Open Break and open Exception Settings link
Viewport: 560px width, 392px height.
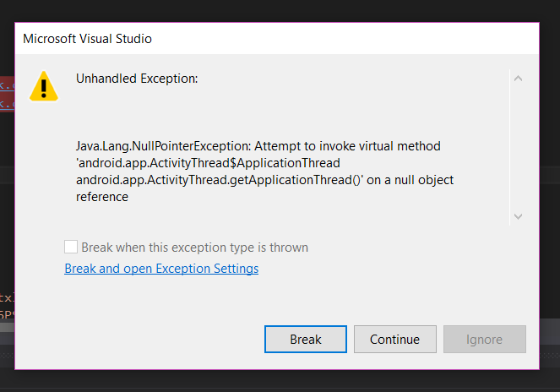point(161,269)
